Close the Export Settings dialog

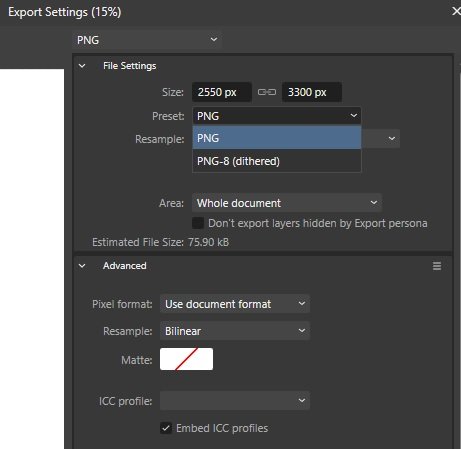point(456,11)
